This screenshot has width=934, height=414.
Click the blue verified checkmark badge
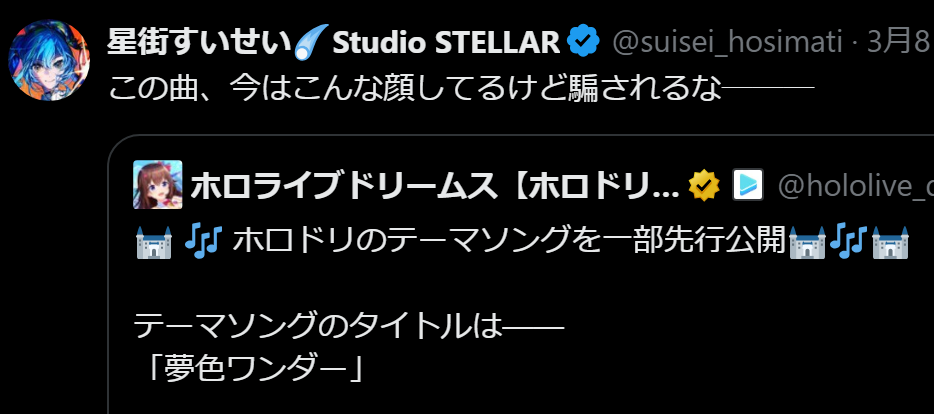pos(583,42)
